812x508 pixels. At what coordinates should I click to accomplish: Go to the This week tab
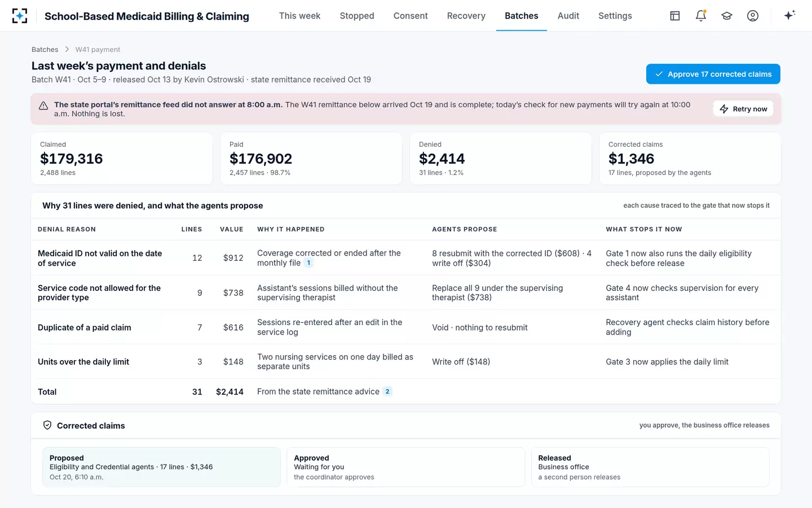point(299,16)
